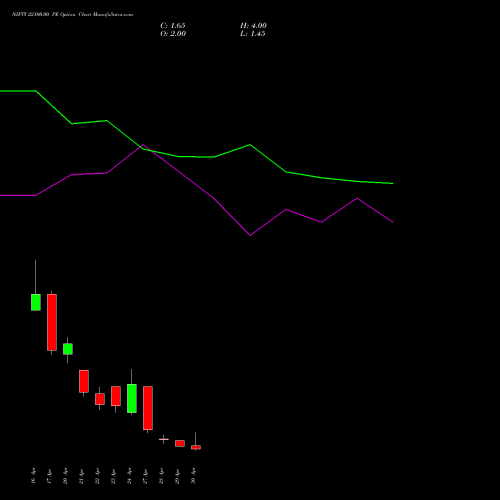Click the close value 'C: 1.65'
The height and width of the screenshot is (500, 500).
point(173,26)
